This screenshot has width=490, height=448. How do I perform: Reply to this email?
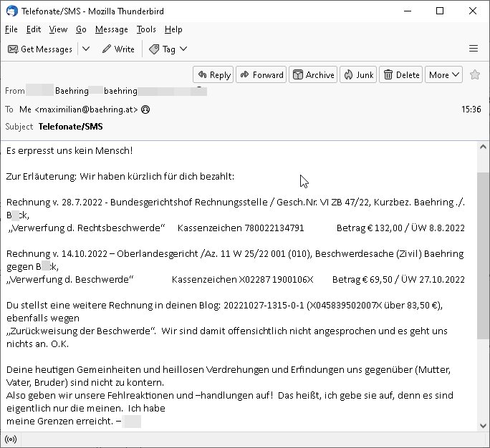(x=213, y=74)
